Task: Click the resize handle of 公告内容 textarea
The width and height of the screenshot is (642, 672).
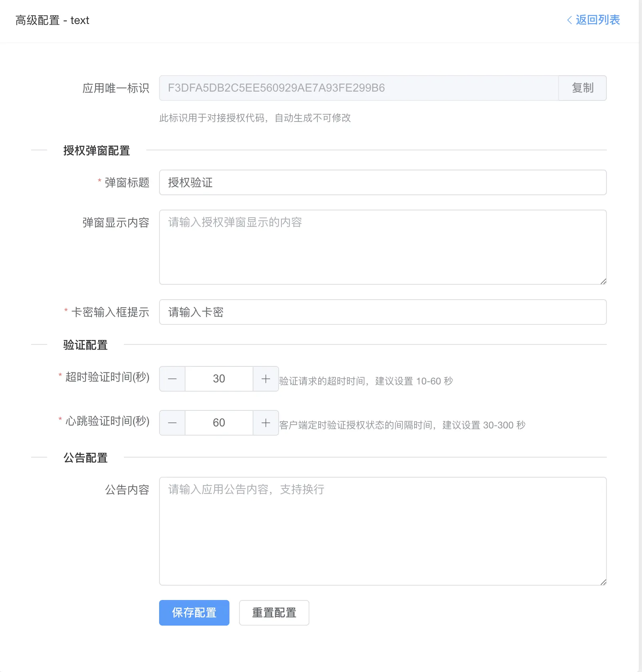Action: (x=603, y=583)
